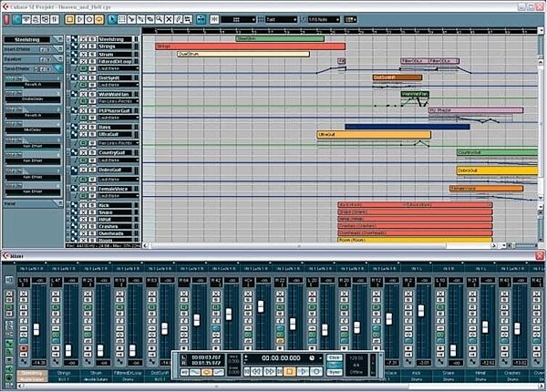Click the Kick channel fader in the Mixer
The height and width of the screenshot is (392, 547).
(x=421, y=310)
